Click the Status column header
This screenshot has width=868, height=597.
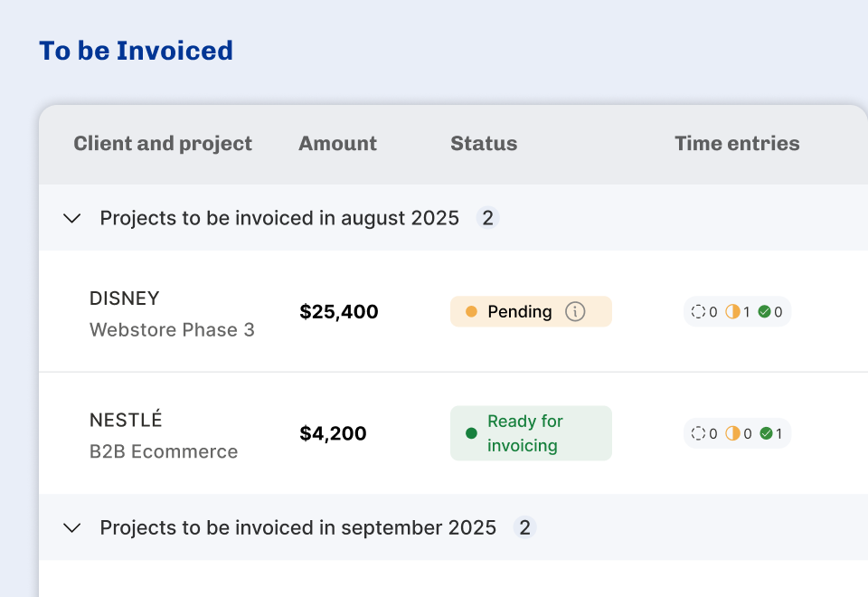pyautogui.click(x=484, y=144)
